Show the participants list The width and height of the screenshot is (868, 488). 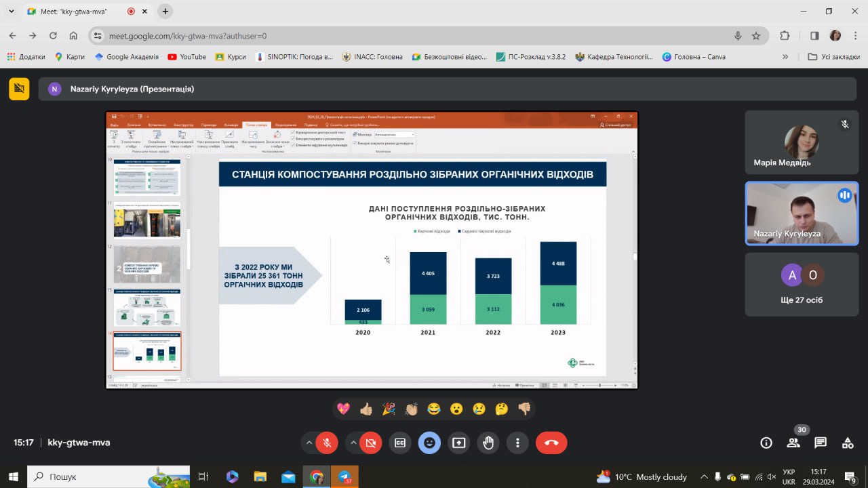(793, 443)
